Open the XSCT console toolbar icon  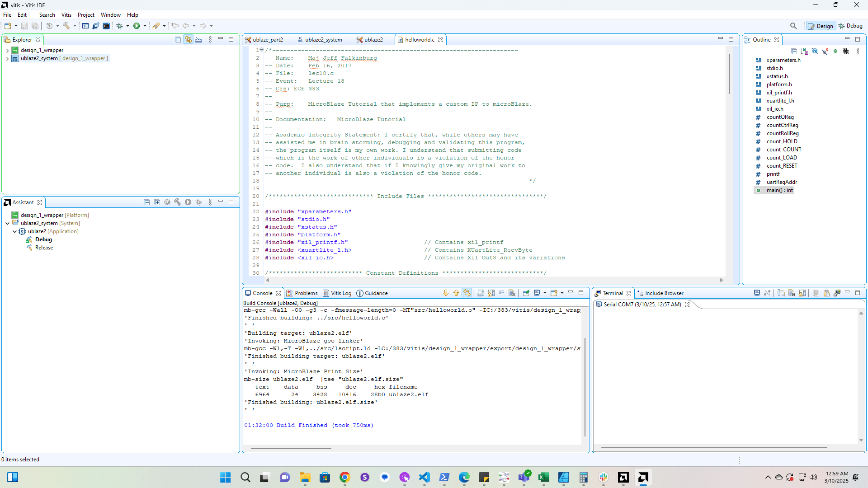tap(85, 26)
